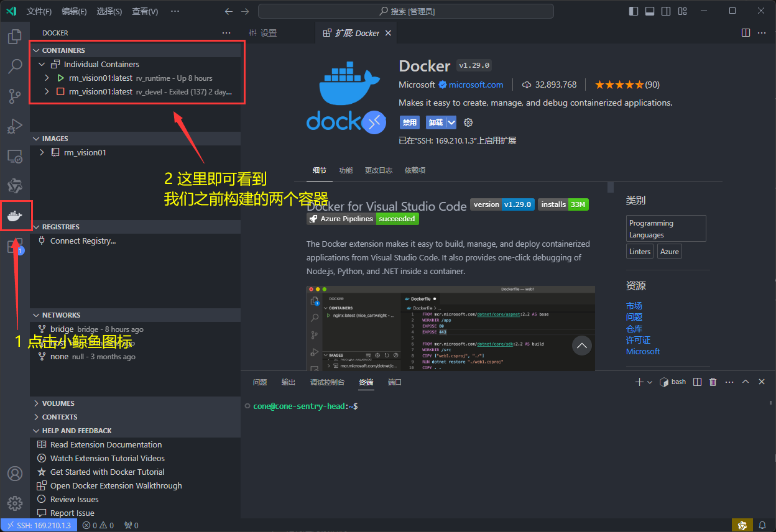
Task: Click the search box in the title bar
Action: tap(406, 11)
